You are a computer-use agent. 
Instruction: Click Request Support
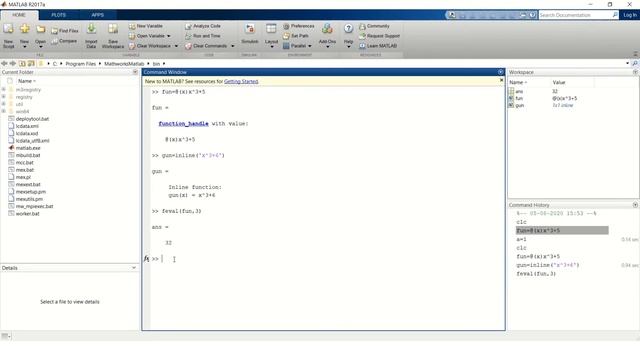click(x=380, y=36)
